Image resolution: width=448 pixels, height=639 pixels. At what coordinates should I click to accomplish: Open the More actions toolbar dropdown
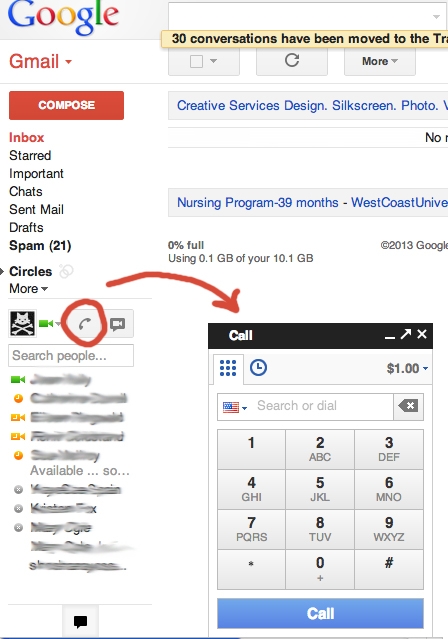tap(380, 61)
